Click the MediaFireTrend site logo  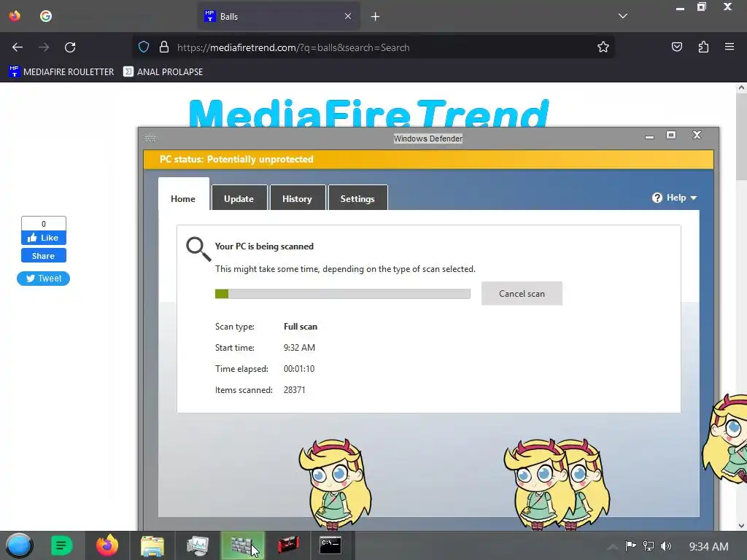coord(368,113)
